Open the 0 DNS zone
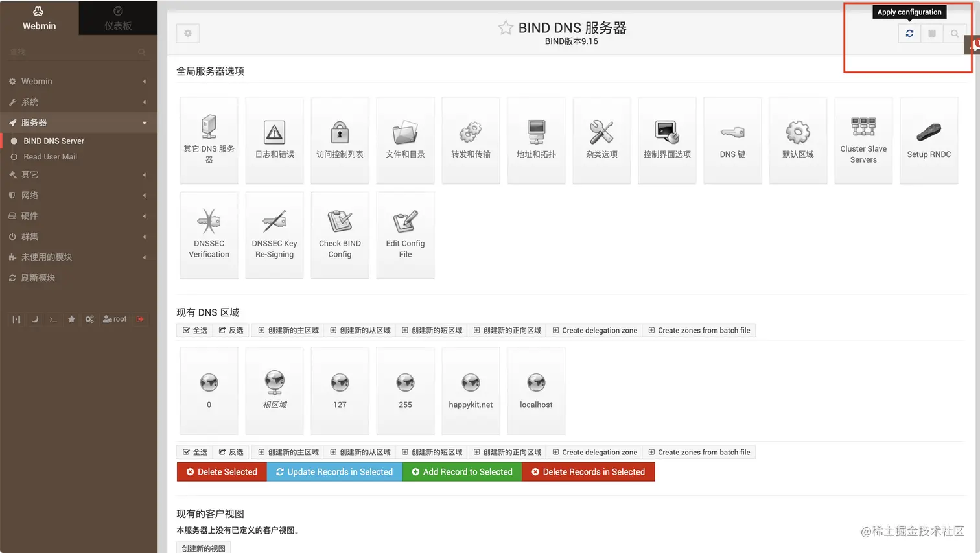980x553 pixels. [x=209, y=390]
